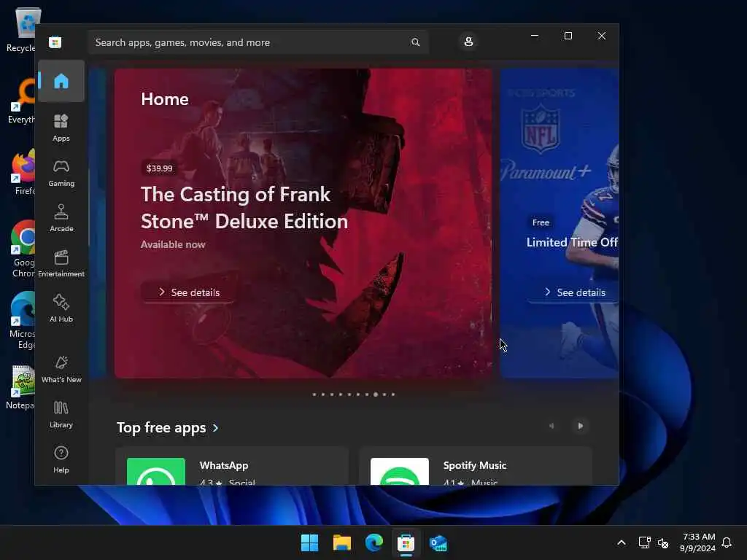Open the Library page

point(61,414)
